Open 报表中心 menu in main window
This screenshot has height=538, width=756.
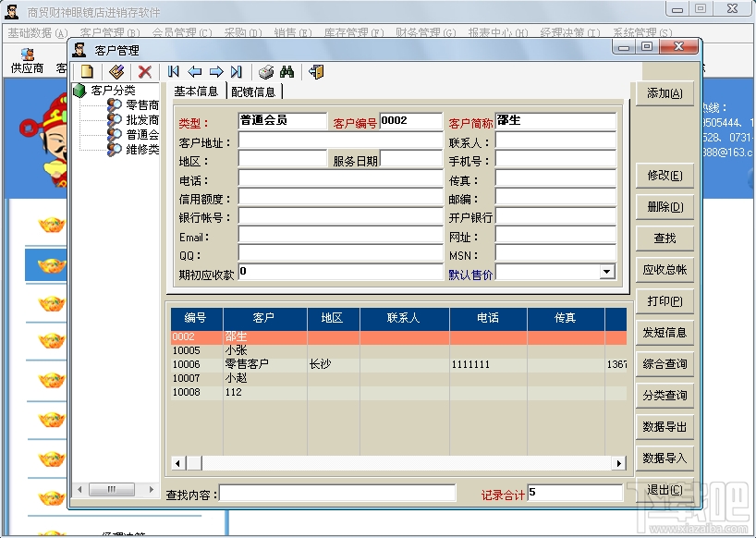click(x=498, y=32)
